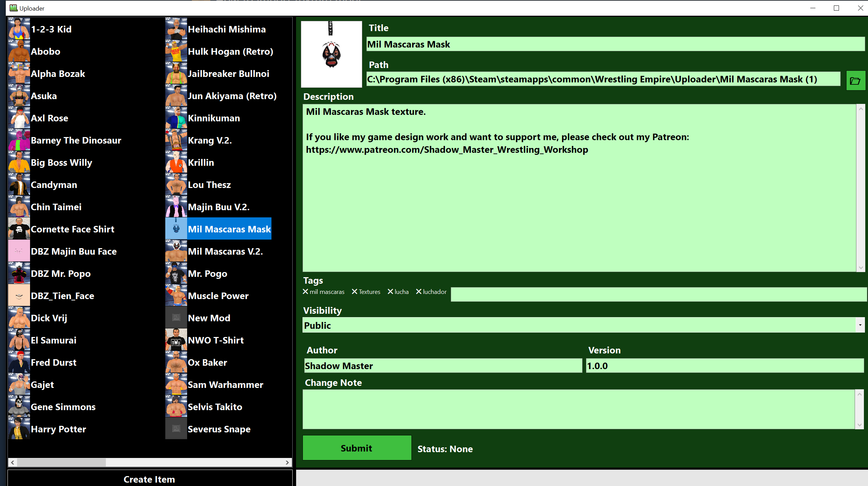Select the New Mod list entry
This screenshot has height=486, width=868.
click(209, 318)
